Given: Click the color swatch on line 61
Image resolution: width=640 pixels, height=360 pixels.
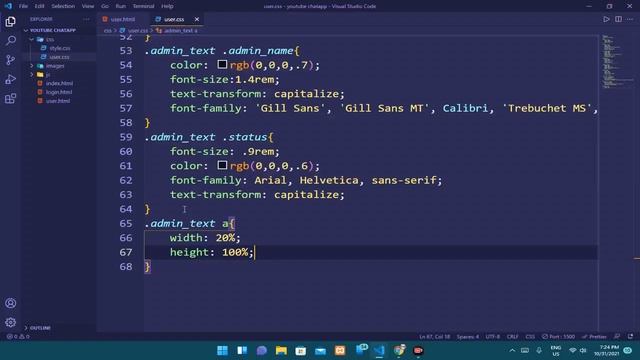Looking at the screenshot, I should coord(222,165).
